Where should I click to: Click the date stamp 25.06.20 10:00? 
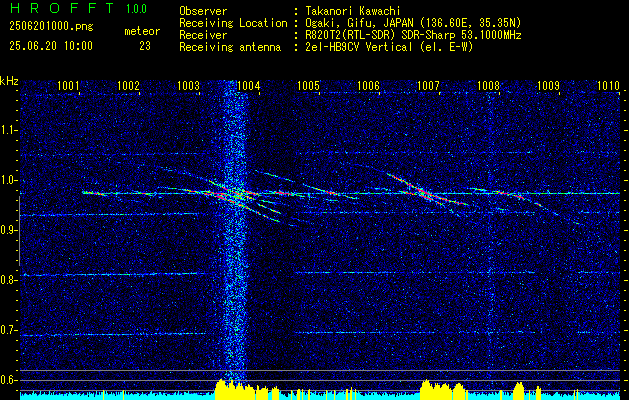click(51, 46)
